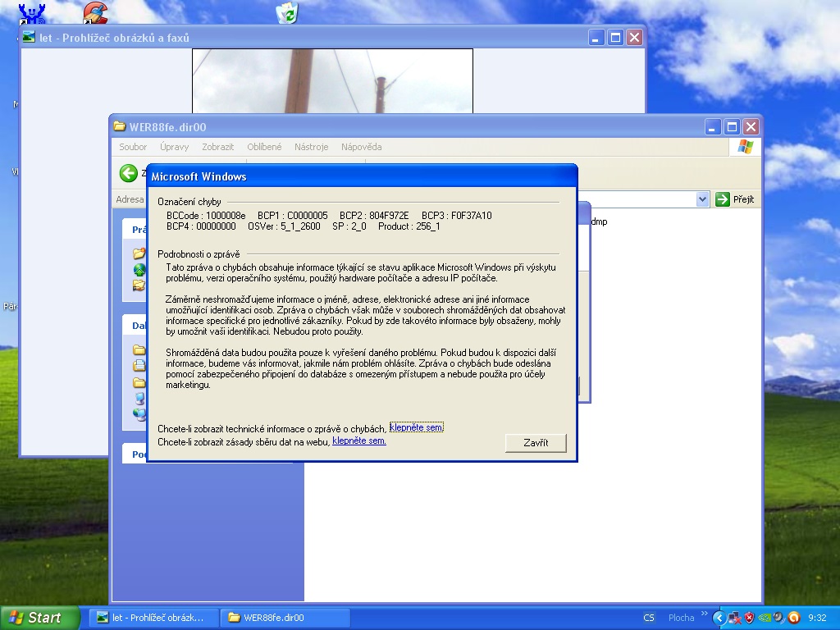Open the Zobrazit menu
Screen dimensions: 840x630
coord(217,147)
